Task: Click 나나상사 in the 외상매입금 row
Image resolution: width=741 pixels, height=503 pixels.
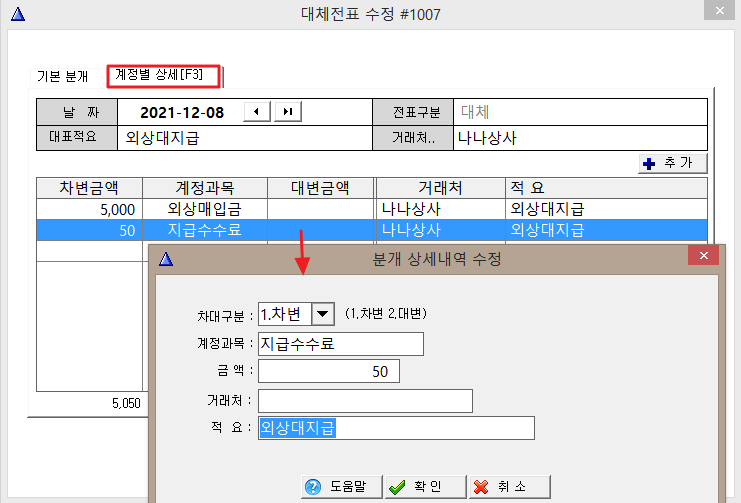Action: (440, 209)
